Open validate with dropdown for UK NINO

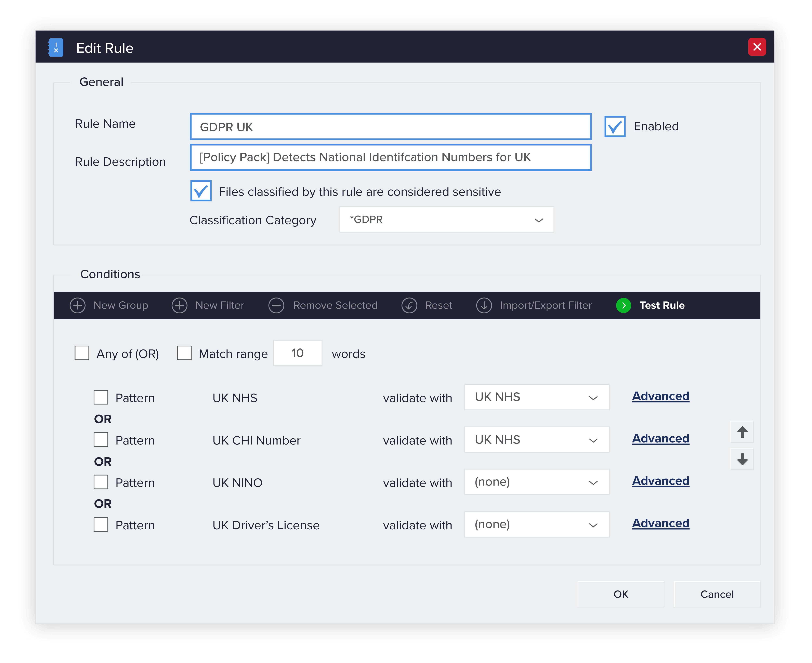[x=537, y=482]
